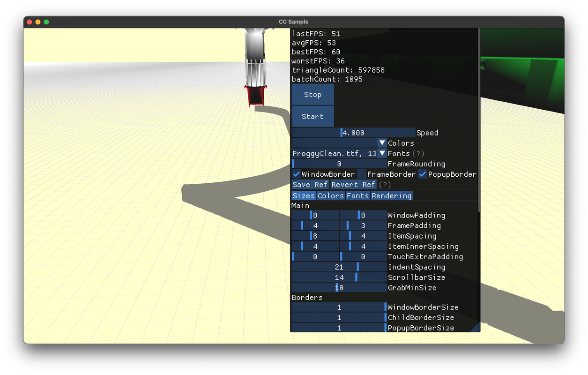Click the yellow minimize button of CC Sample window
This screenshot has width=588, height=375.
click(38, 22)
